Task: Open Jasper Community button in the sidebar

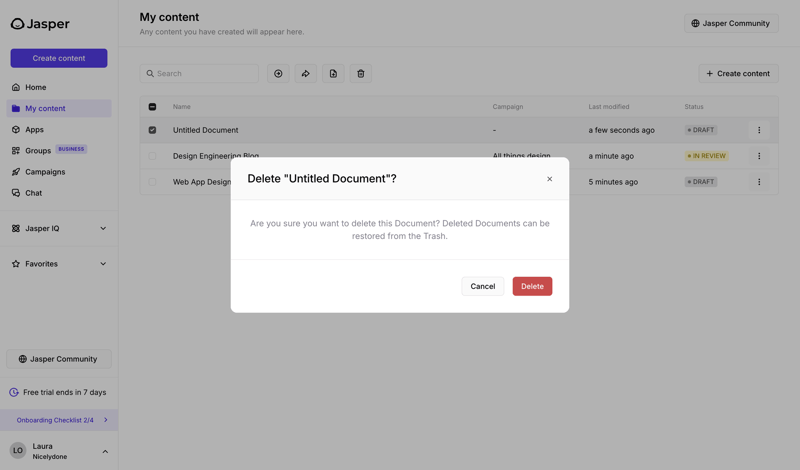Action: click(59, 359)
